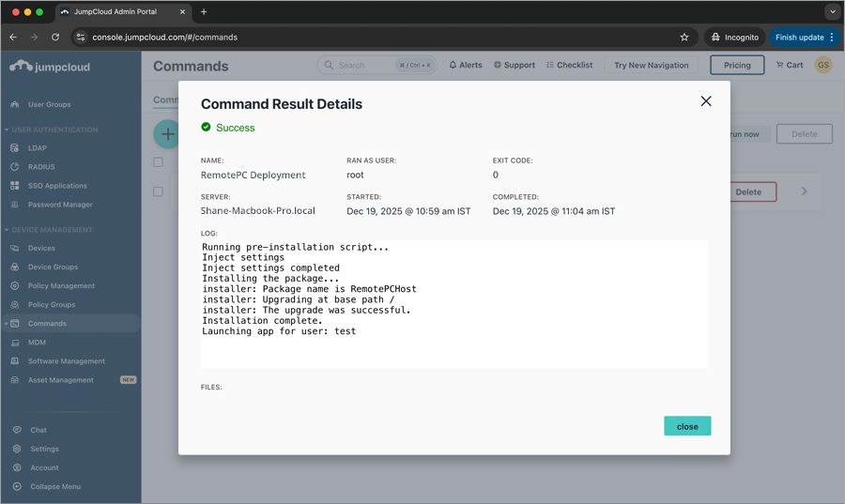Viewport: 845px width, 504px height.
Task: Open the MDM page
Action: tap(37, 343)
